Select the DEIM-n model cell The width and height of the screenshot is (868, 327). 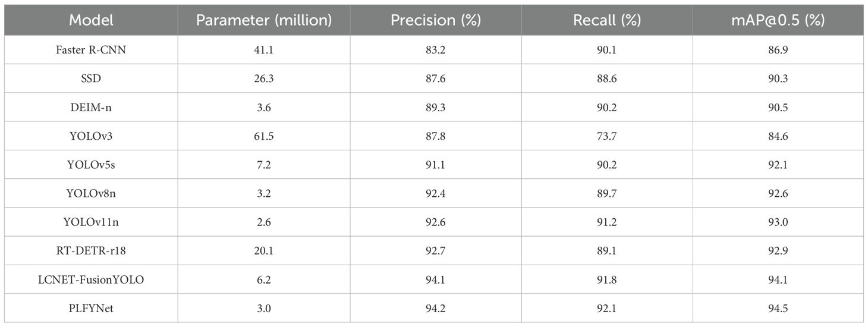pyautogui.click(x=91, y=107)
